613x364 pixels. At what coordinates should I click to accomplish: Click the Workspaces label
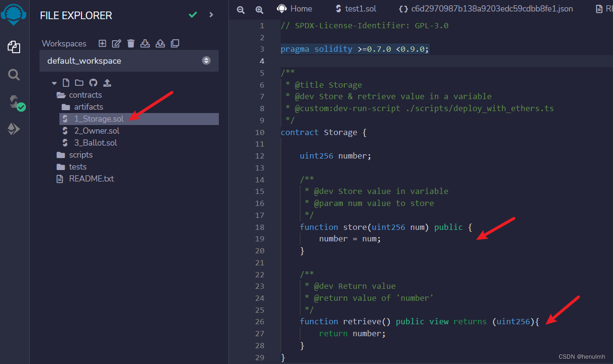click(64, 44)
